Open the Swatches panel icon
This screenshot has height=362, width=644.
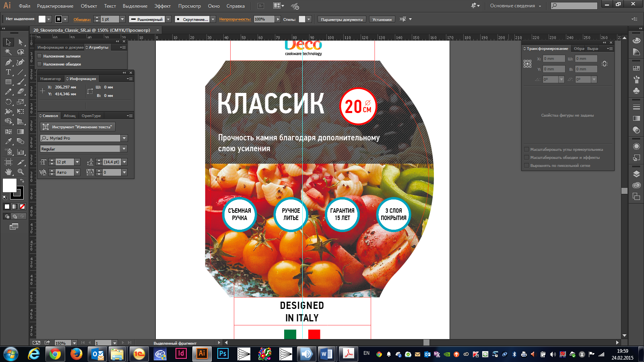tap(636, 68)
